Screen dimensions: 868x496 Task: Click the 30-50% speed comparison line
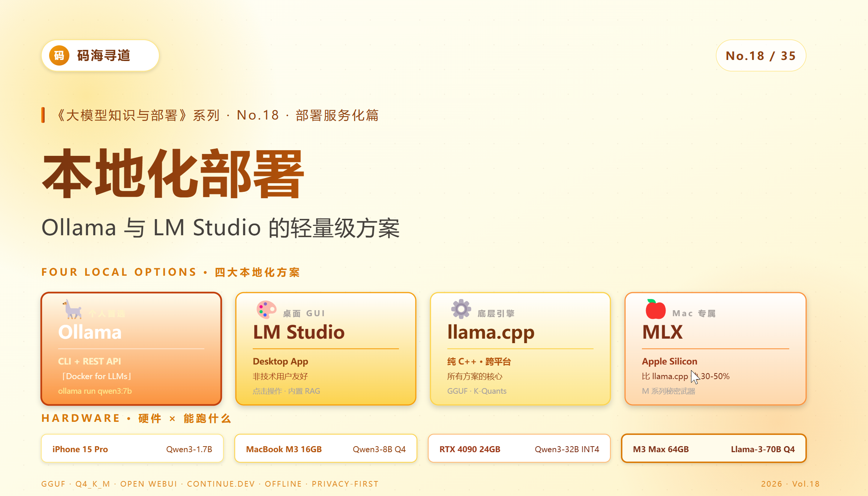[x=686, y=376]
